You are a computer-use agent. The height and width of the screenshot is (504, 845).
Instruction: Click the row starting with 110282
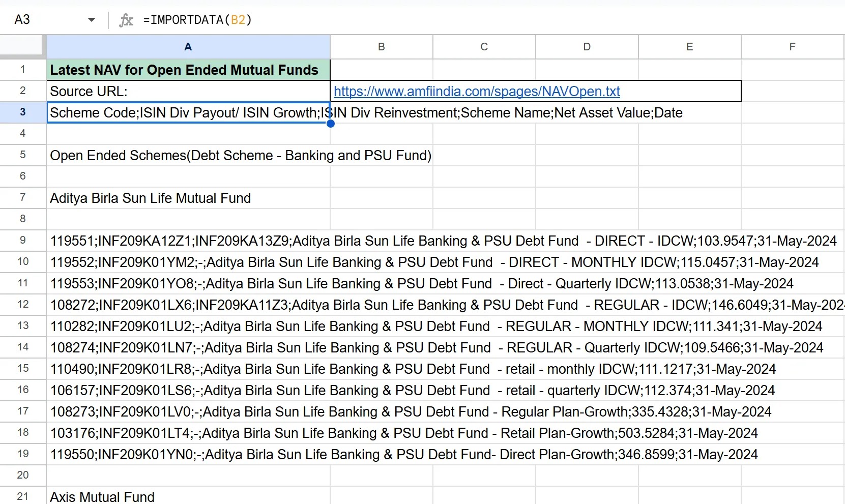(x=436, y=326)
